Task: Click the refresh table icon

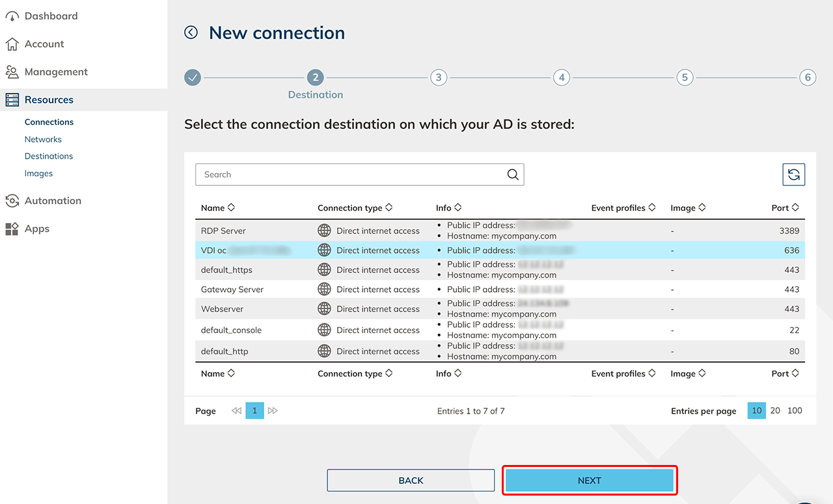Action: click(x=793, y=174)
